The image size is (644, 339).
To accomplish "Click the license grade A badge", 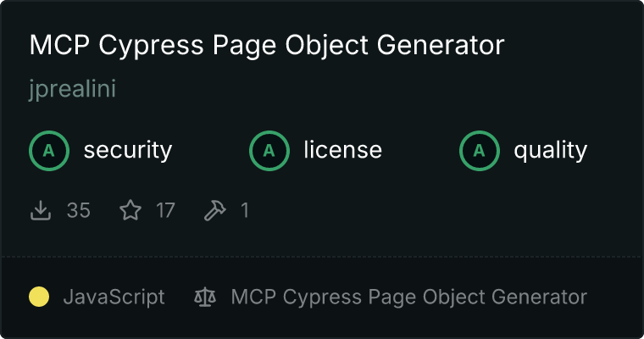I will (x=269, y=151).
